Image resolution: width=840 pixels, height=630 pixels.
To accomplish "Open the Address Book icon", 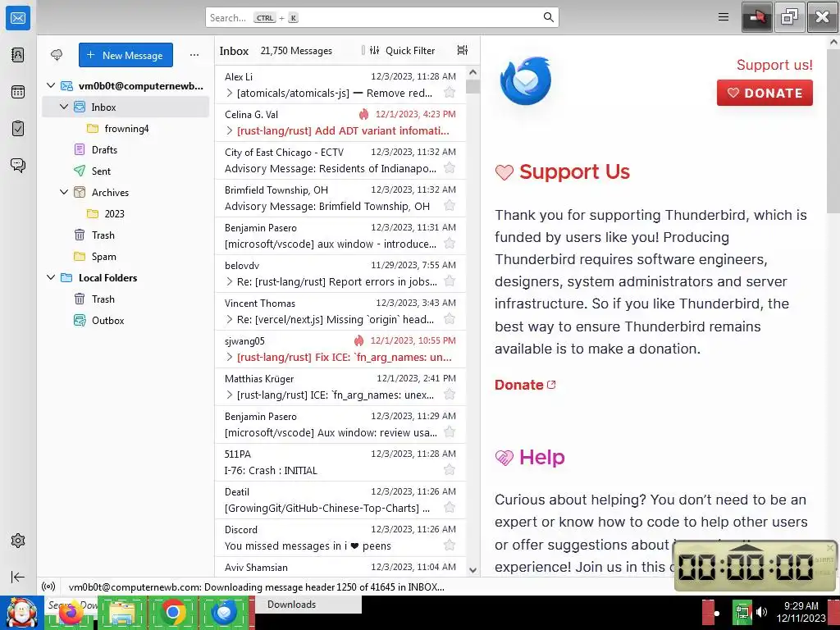I will pyautogui.click(x=18, y=55).
